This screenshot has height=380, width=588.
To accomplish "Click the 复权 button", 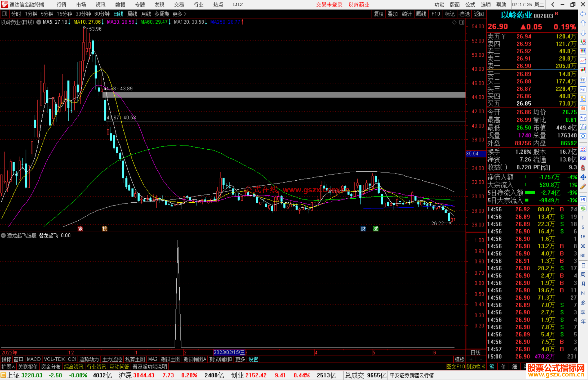I will (378, 14).
